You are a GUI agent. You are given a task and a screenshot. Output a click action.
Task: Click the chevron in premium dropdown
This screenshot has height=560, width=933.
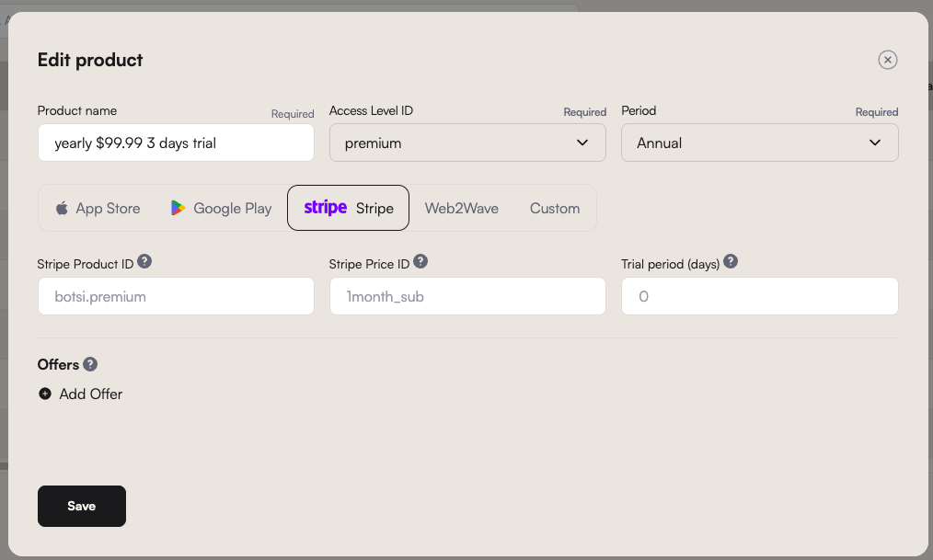(582, 143)
